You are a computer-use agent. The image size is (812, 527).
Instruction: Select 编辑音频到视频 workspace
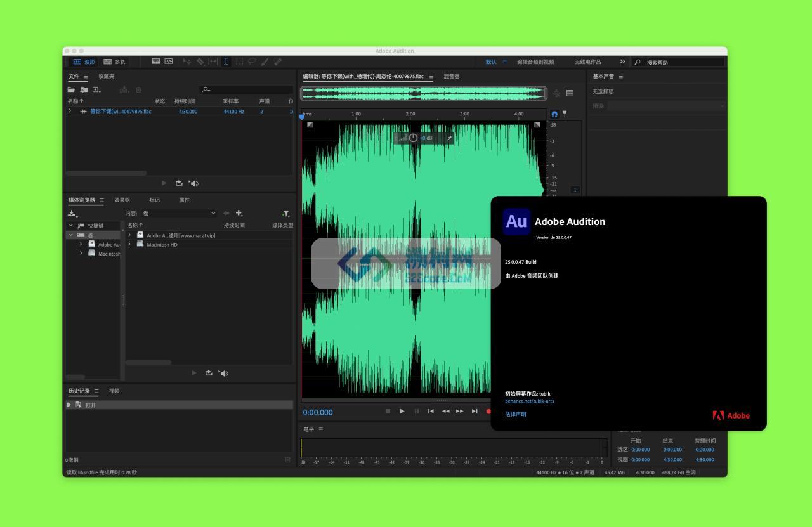click(535, 62)
